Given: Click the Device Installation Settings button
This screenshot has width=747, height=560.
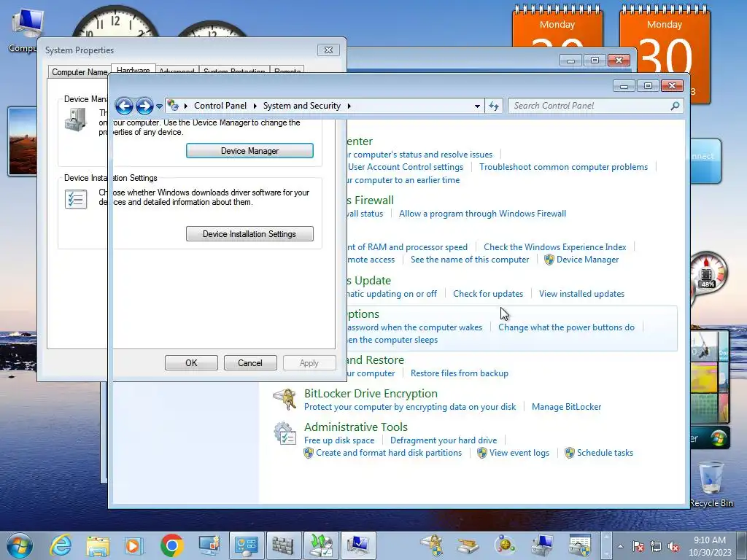Looking at the screenshot, I should (249, 234).
